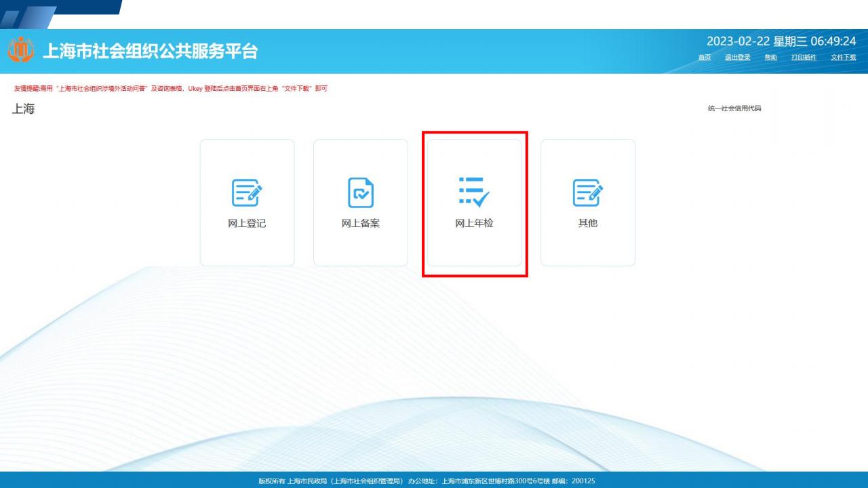Click the 其他 card's edit icon

tap(587, 193)
